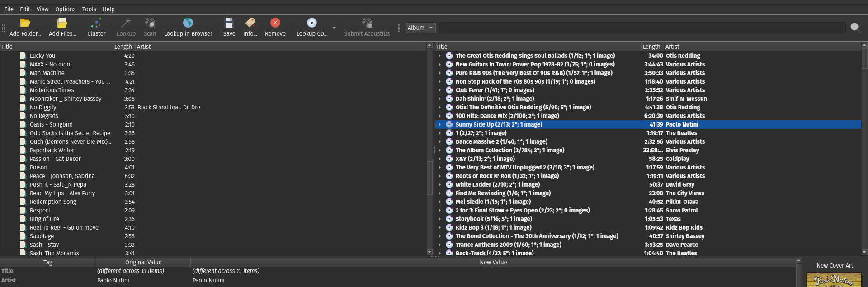Sort right pane by Artist header

click(762, 47)
